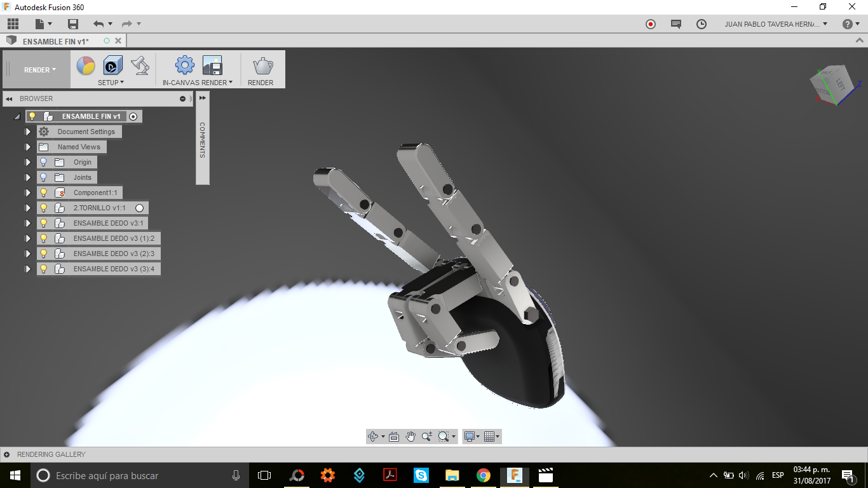Select 2.TORNILLO v1:1 tree item
This screenshot has height=488, width=868.
point(100,208)
